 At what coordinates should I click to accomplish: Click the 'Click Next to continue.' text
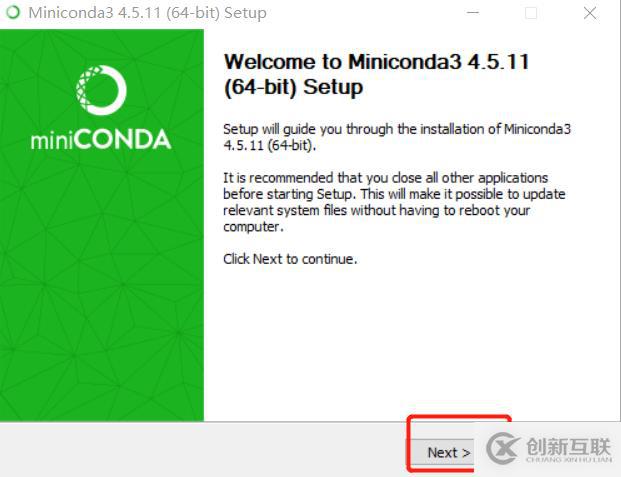click(290, 259)
